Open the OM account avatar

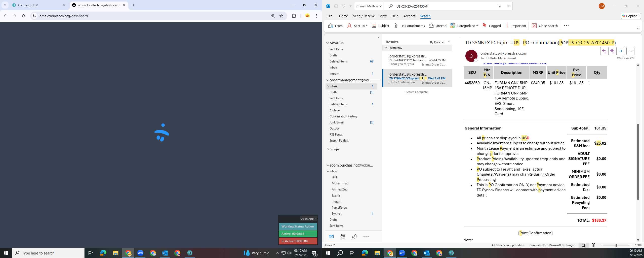[x=601, y=6]
